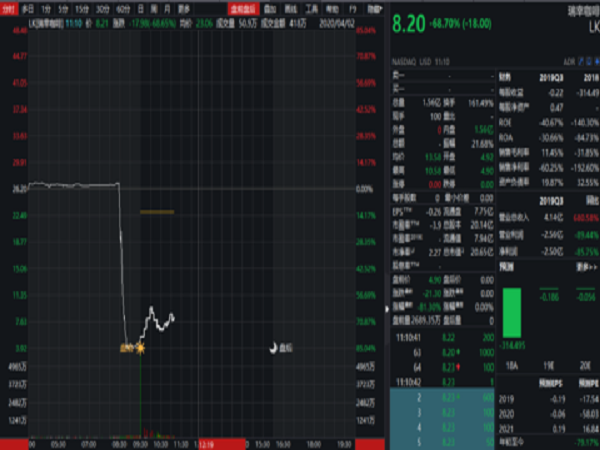Switch to the 多日 multi-day view
This screenshot has height=450, width=600.
(x=27, y=8)
